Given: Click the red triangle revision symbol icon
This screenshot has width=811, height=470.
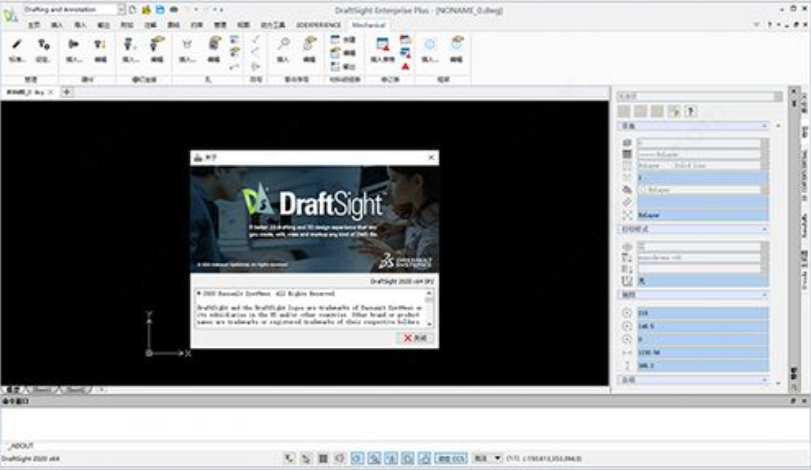Looking at the screenshot, I should pos(406,67).
